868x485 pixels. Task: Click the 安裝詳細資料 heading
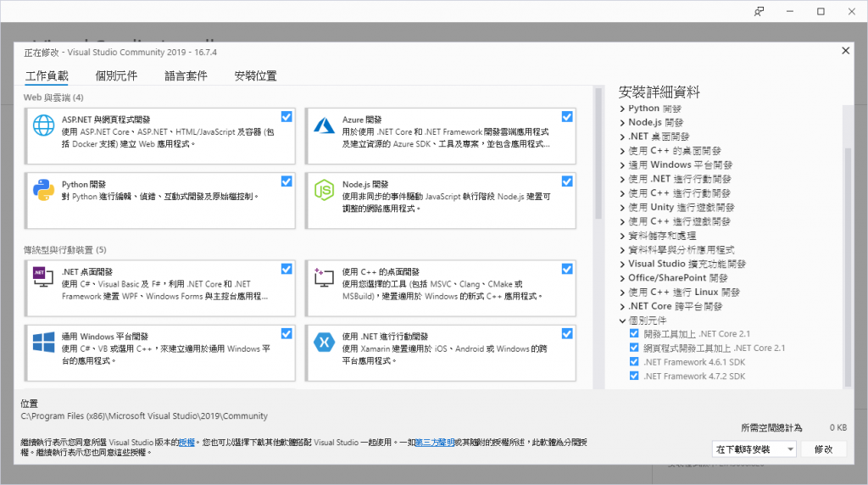coord(659,92)
